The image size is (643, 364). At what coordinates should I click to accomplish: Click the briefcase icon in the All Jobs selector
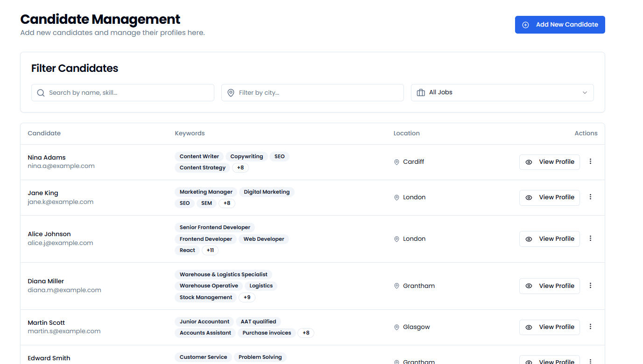tap(421, 92)
